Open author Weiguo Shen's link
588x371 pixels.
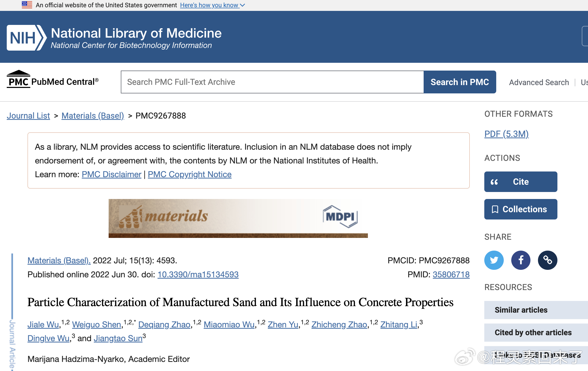click(x=96, y=325)
